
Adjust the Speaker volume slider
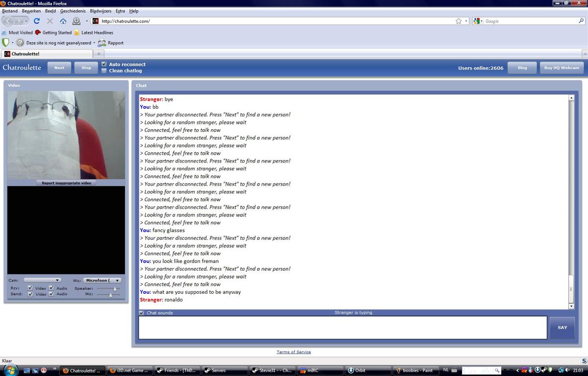(x=116, y=289)
